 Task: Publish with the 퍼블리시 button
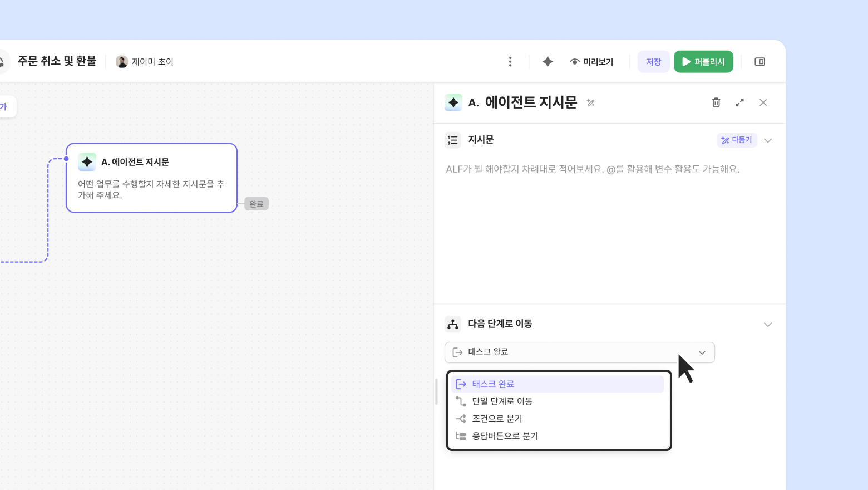(x=703, y=62)
